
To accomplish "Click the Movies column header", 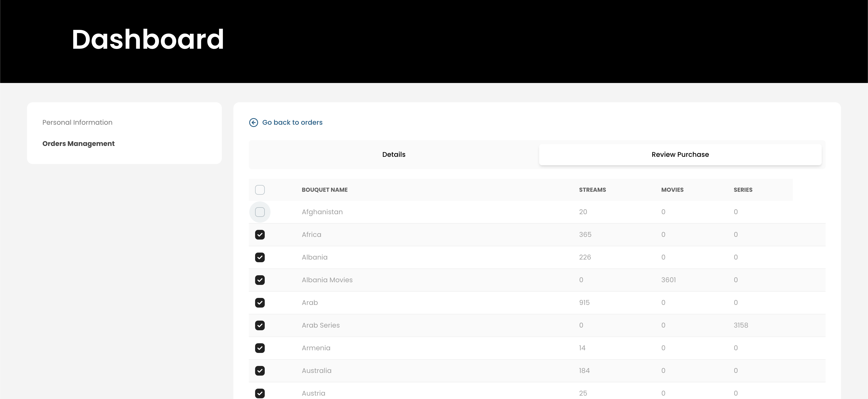I will 672,190.
